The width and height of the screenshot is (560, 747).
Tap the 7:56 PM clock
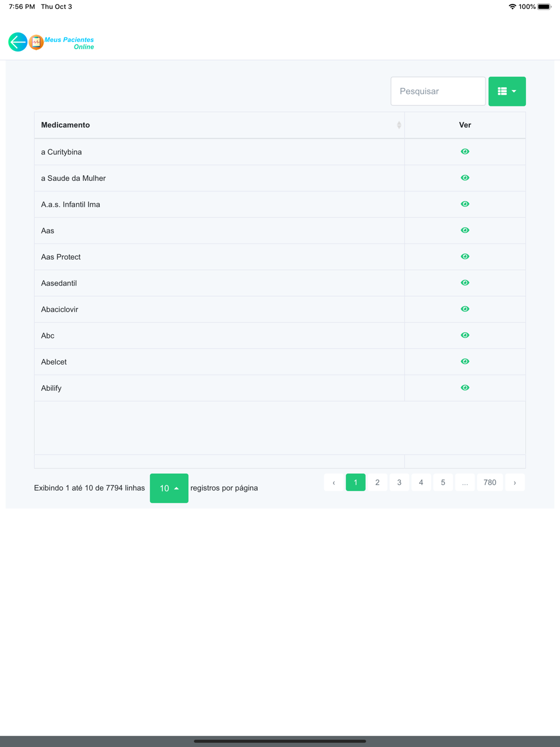tap(22, 7)
